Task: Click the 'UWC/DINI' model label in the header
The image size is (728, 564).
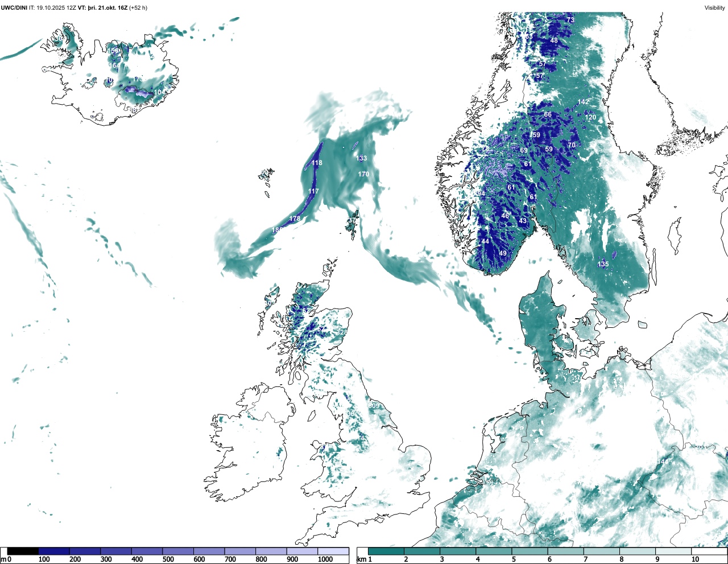Action: click(x=14, y=7)
